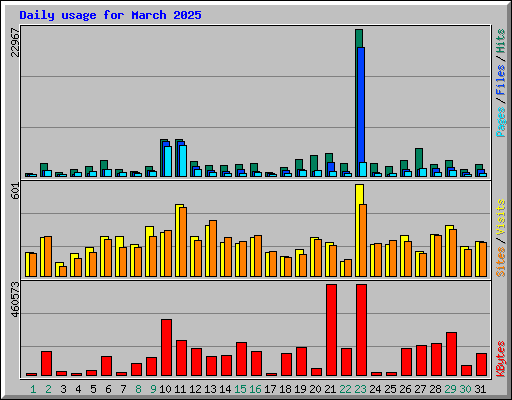This screenshot has width=512, height=400.
Task: Click the red KBytes bar for day 15
Action: [x=241, y=359]
